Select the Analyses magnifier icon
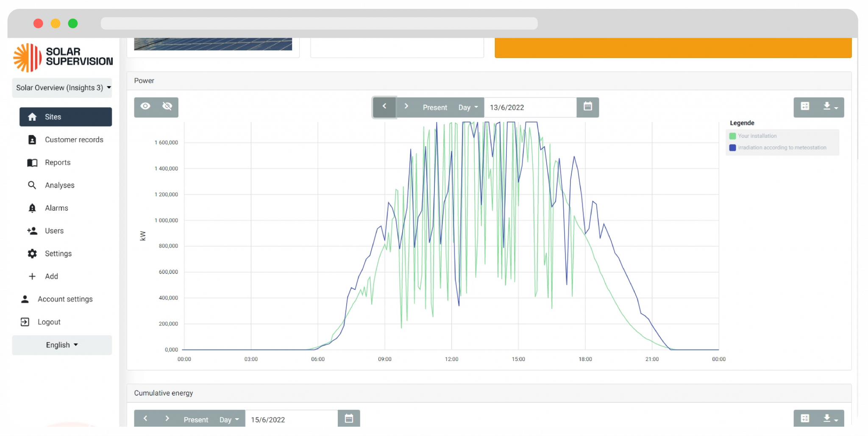Image resolution: width=868 pixels, height=436 pixels. click(x=32, y=185)
